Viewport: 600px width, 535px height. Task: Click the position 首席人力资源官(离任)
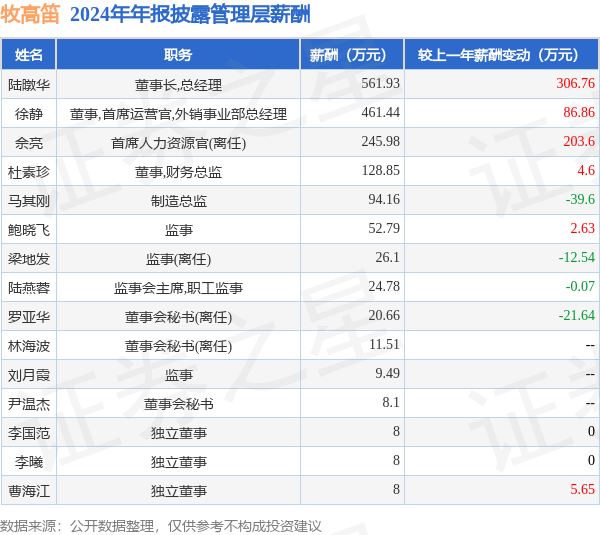click(x=178, y=143)
